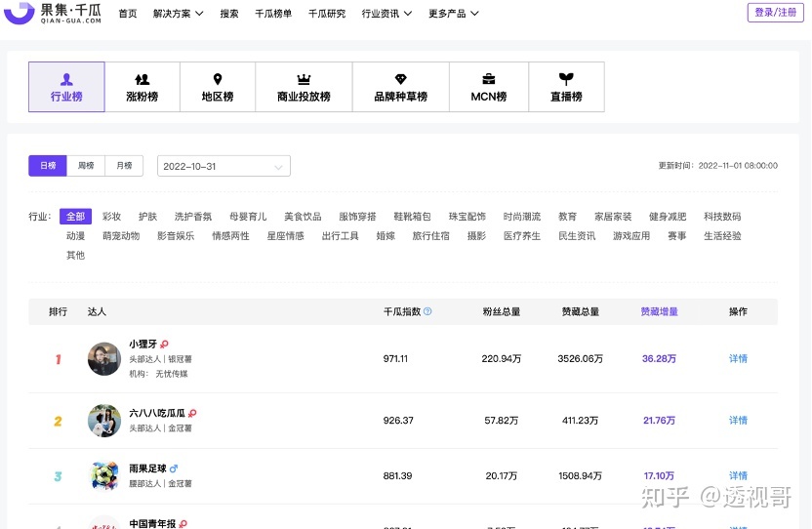Open 雨果足球 profile name link
812x529 pixels.
click(x=147, y=468)
